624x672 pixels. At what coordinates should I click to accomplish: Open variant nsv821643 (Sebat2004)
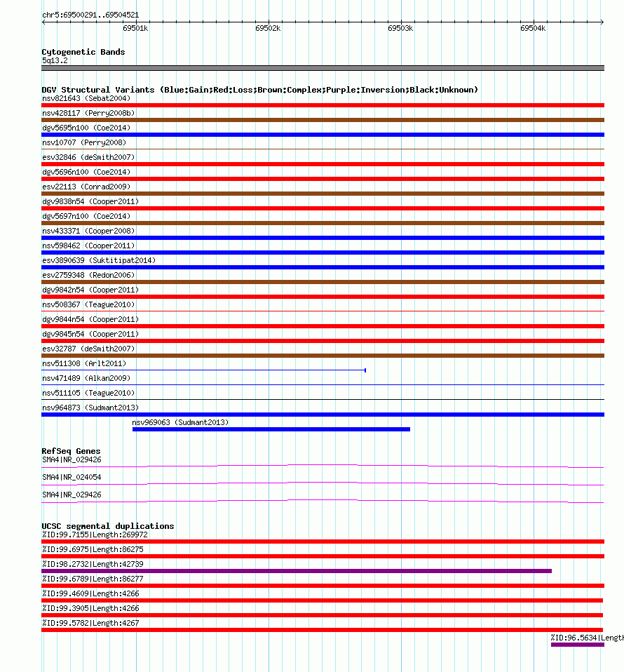coord(323,105)
